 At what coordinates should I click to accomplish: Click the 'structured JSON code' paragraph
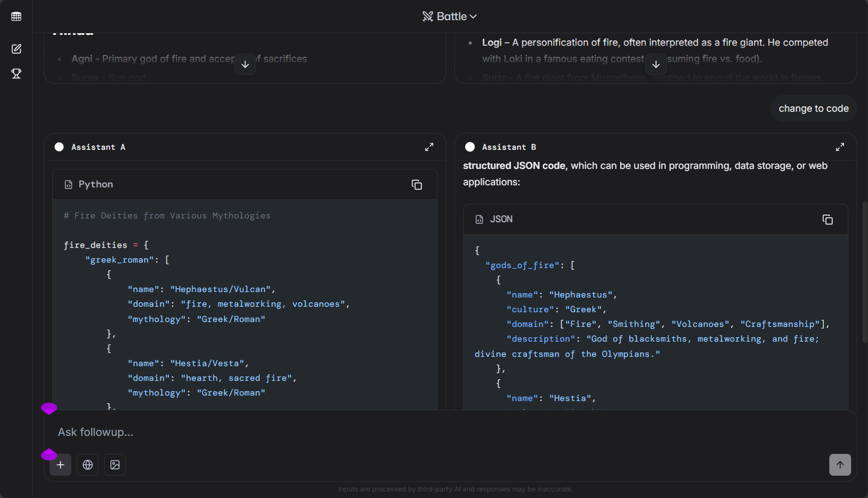(645, 174)
